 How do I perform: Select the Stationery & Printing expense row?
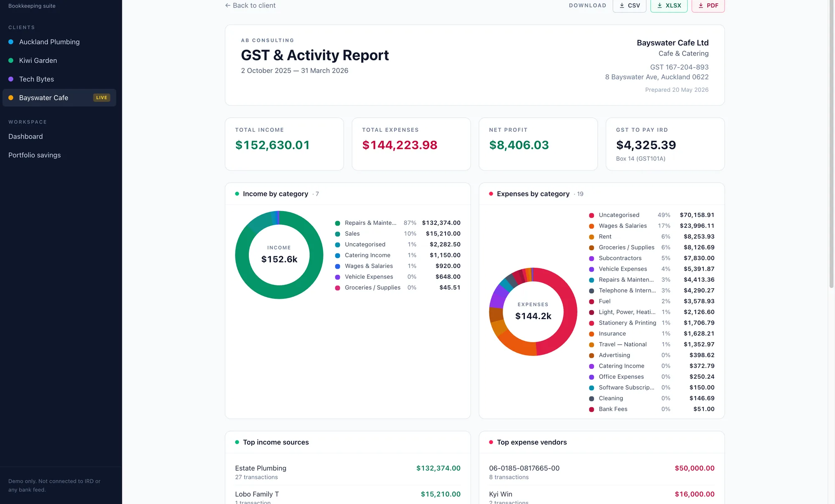click(651, 323)
